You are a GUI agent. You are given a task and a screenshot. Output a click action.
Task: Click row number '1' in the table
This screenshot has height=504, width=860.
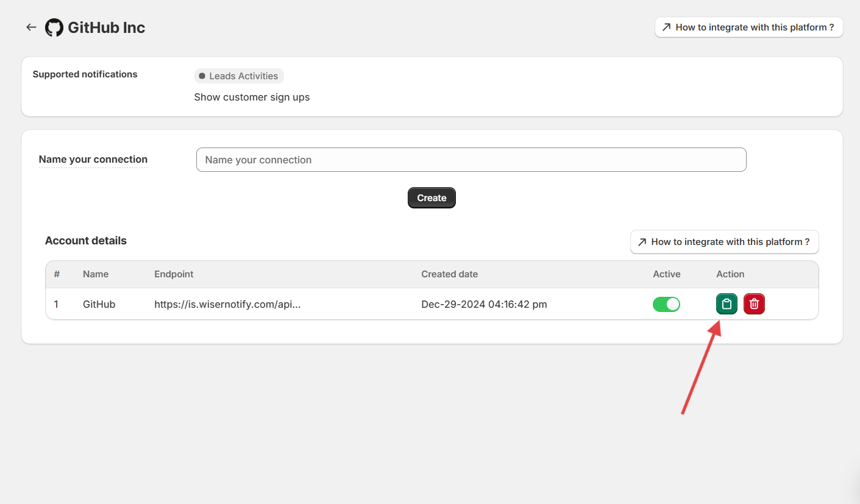(x=56, y=304)
